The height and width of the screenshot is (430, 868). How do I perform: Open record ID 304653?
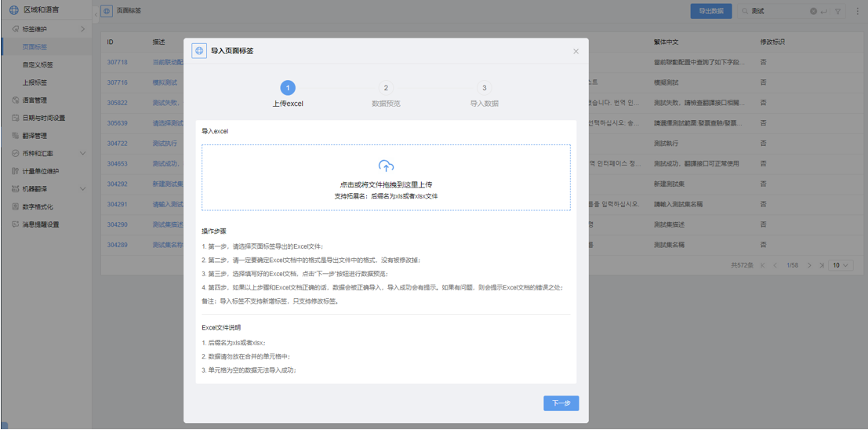pos(117,163)
